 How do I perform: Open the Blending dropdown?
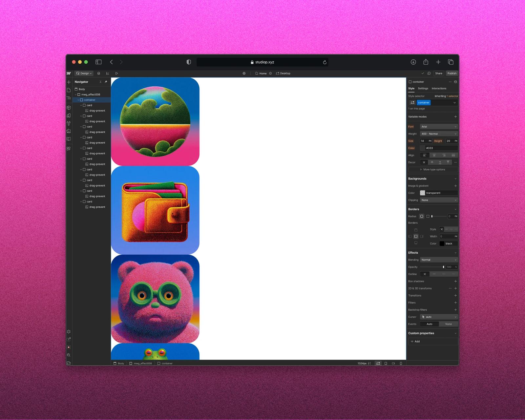pos(439,260)
